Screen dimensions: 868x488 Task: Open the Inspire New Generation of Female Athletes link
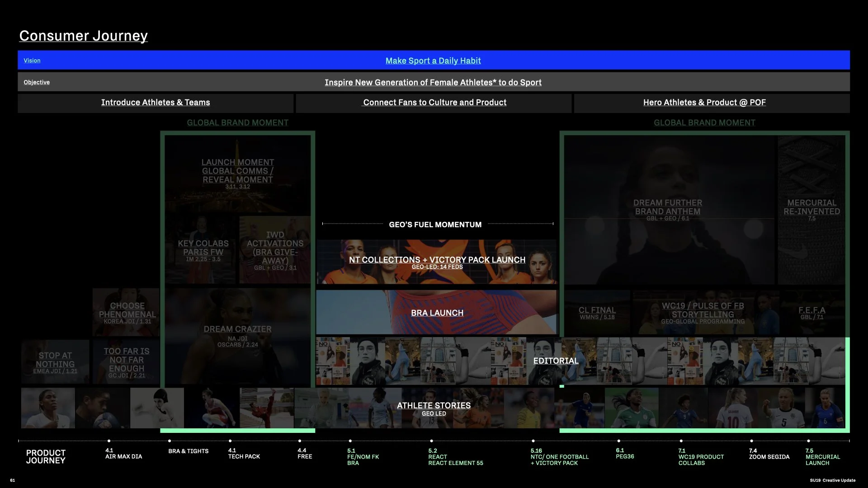click(x=433, y=82)
